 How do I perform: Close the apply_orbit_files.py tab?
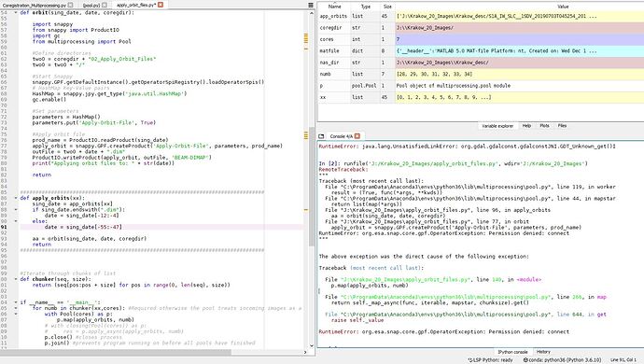(x=161, y=5)
